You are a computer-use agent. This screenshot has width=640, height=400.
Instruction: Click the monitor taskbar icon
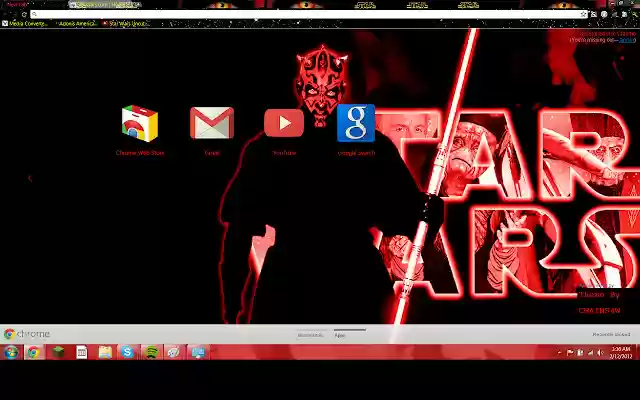tap(198, 352)
